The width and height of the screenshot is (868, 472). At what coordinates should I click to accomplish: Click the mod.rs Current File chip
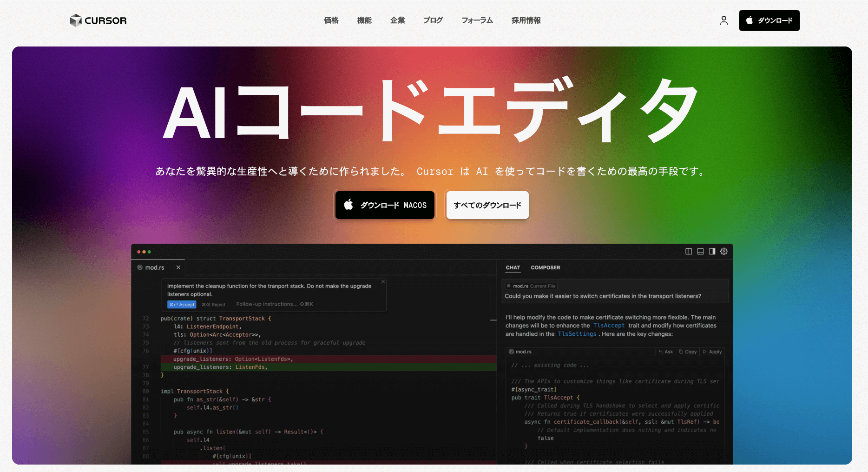coord(531,286)
